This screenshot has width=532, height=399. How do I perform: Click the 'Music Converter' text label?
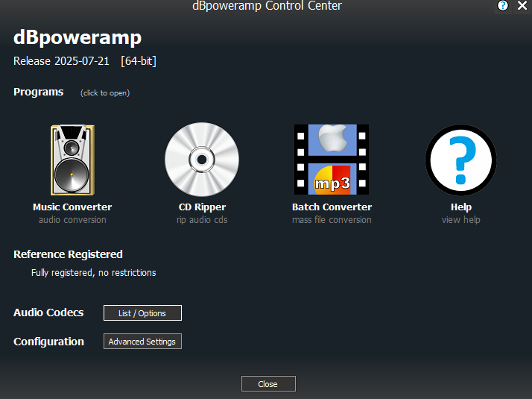pos(72,207)
